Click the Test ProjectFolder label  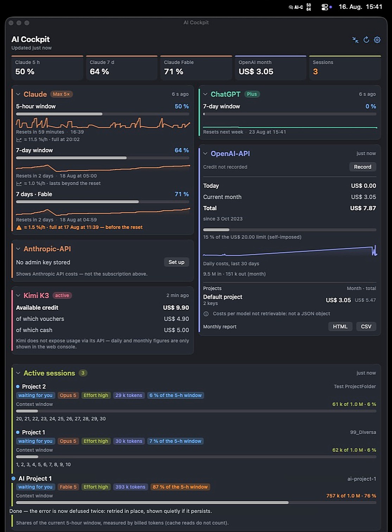click(x=355, y=386)
